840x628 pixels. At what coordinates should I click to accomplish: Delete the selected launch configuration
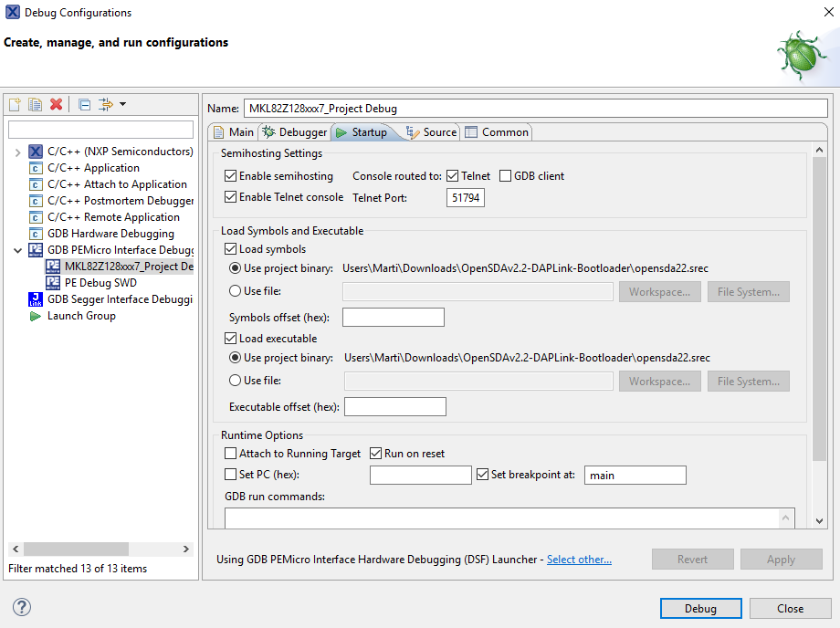coord(56,105)
